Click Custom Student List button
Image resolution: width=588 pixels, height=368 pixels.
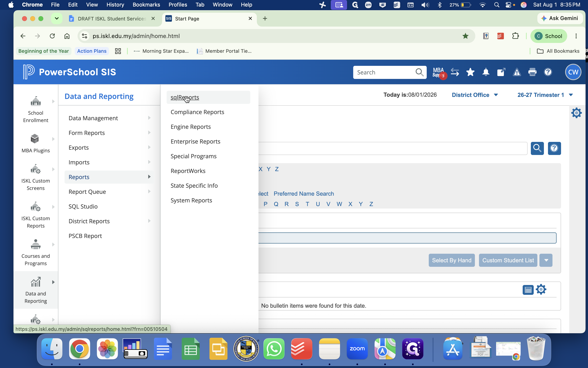pyautogui.click(x=508, y=260)
